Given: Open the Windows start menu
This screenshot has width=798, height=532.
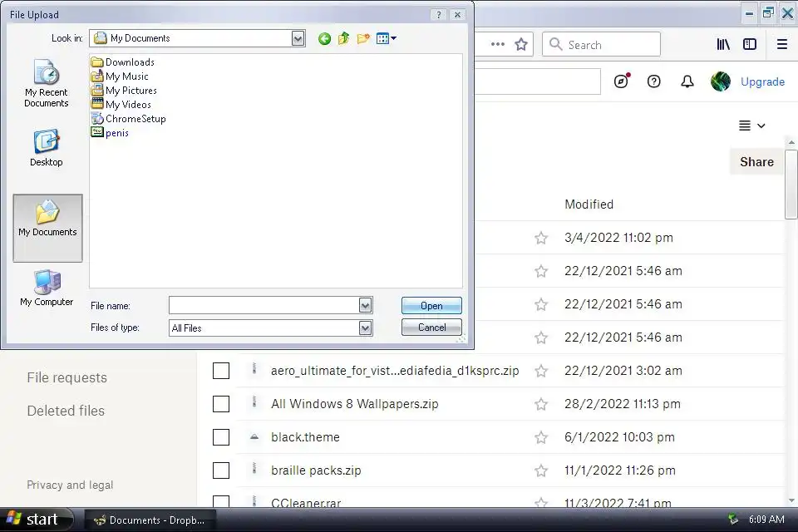Looking at the screenshot, I should pyautogui.click(x=36, y=520).
